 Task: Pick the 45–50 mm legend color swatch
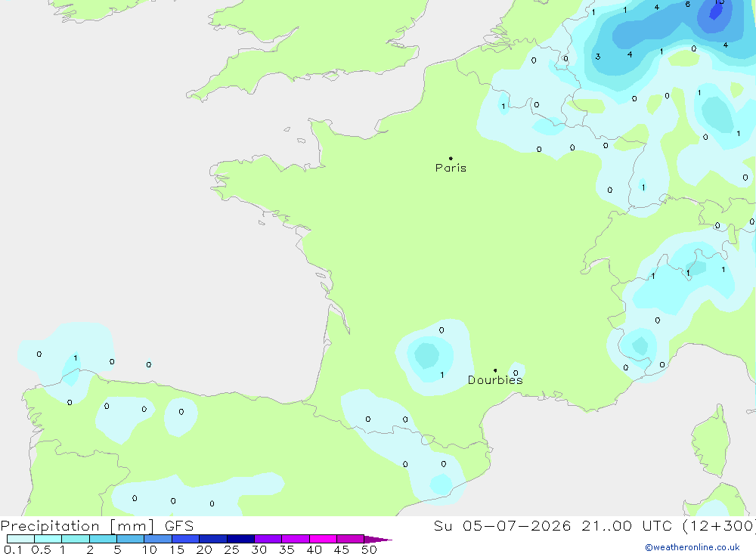[351, 539]
